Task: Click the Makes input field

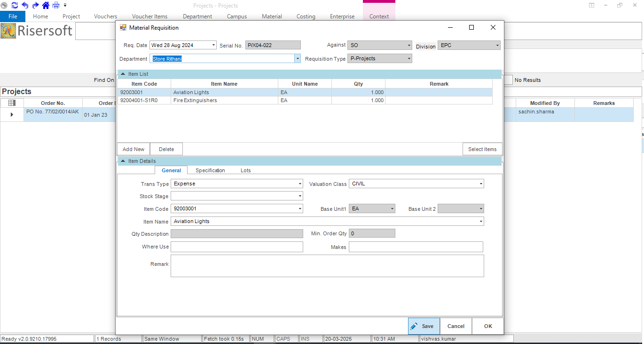Action: (416, 247)
